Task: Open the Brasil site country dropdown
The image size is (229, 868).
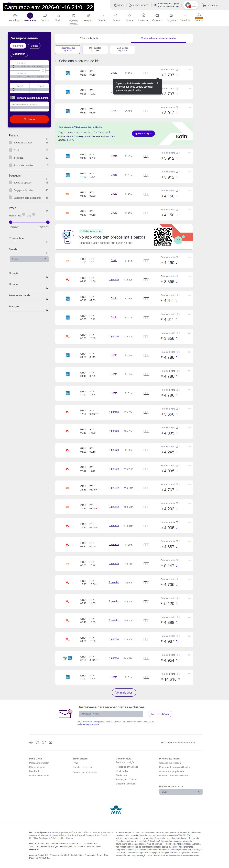Action: click(180, 792)
